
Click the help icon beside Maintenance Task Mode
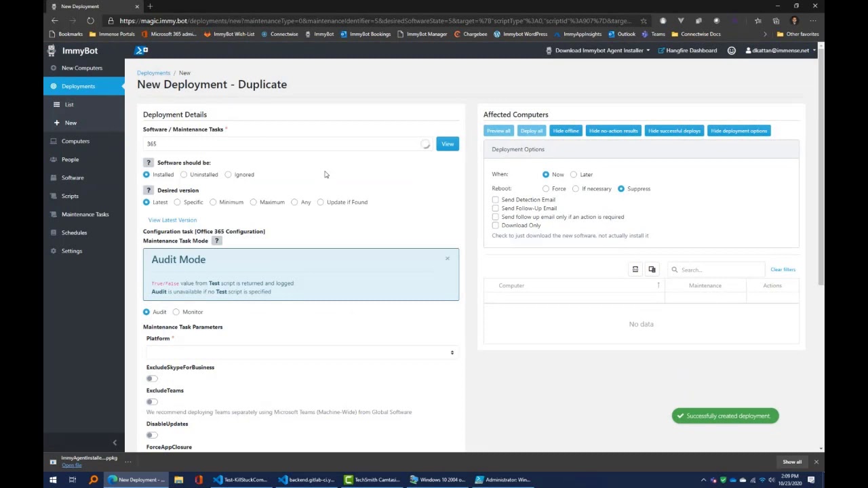coord(217,241)
